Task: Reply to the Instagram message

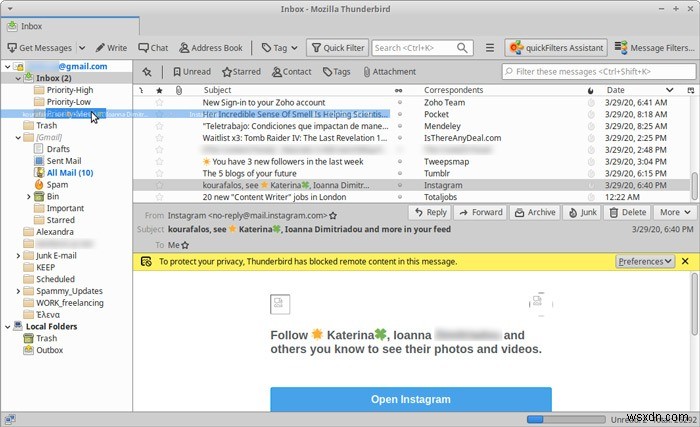Action: [x=430, y=213]
